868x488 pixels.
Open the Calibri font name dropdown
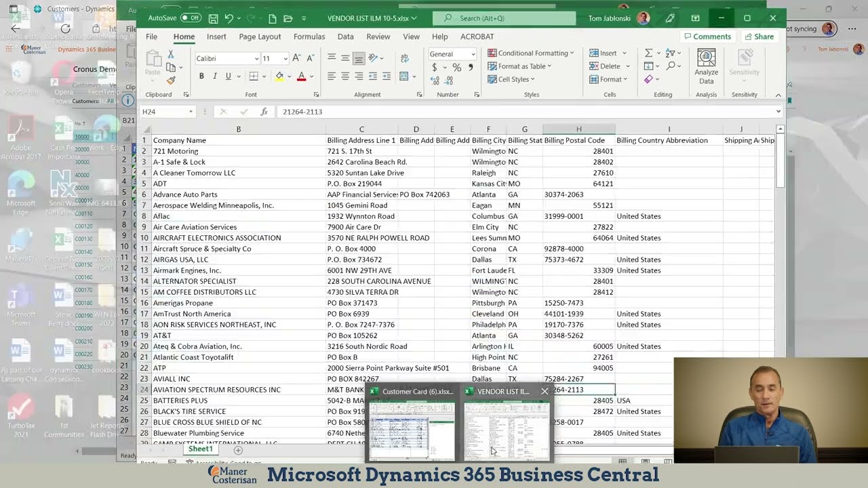point(256,59)
